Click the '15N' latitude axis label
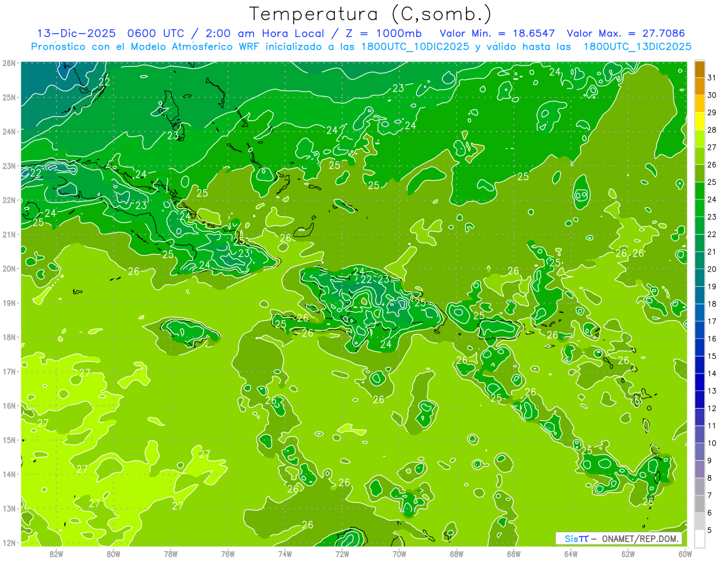The width and height of the screenshot is (728, 562). coord(10,440)
